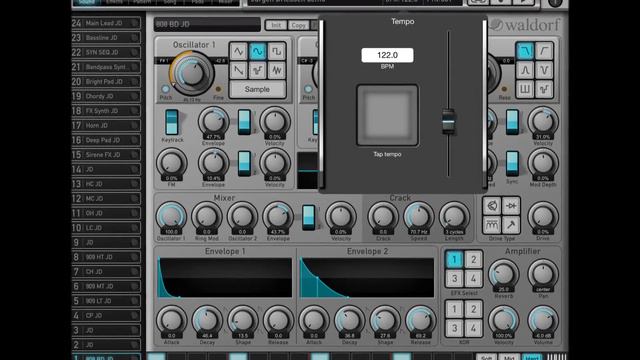Click the Mixer Ring Mod knob
This screenshot has height=360, width=640.
[x=207, y=217]
